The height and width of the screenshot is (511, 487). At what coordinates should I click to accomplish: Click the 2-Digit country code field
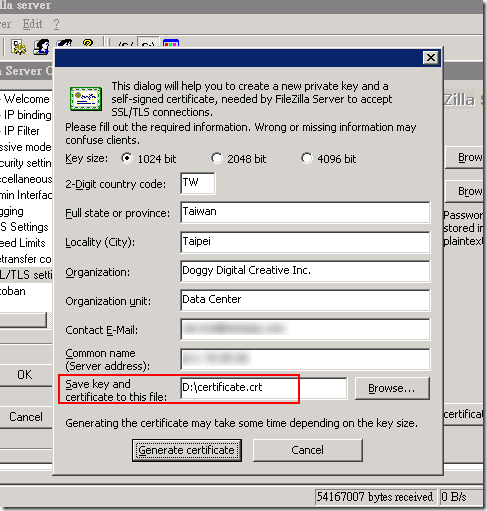pyautogui.click(x=198, y=183)
